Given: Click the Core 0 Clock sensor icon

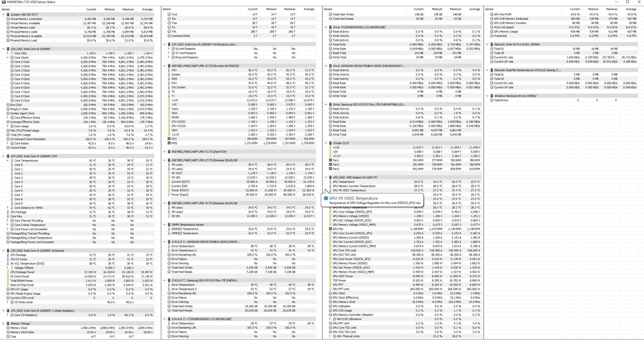Looking at the screenshot, I should point(12,62).
